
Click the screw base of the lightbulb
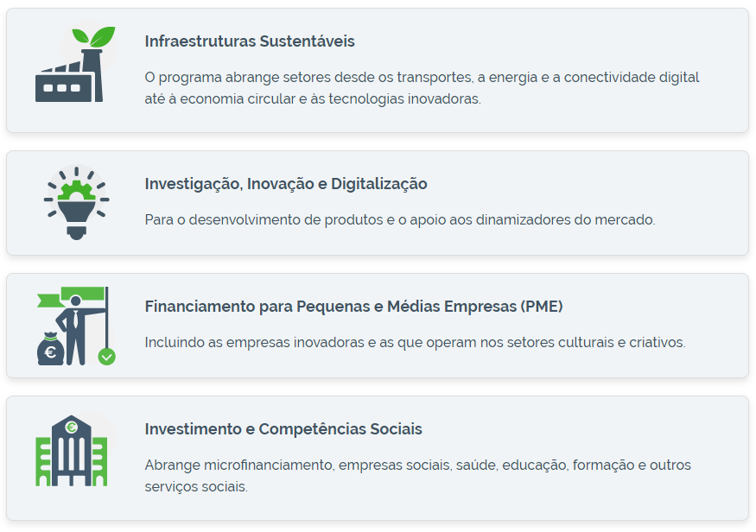(76, 230)
